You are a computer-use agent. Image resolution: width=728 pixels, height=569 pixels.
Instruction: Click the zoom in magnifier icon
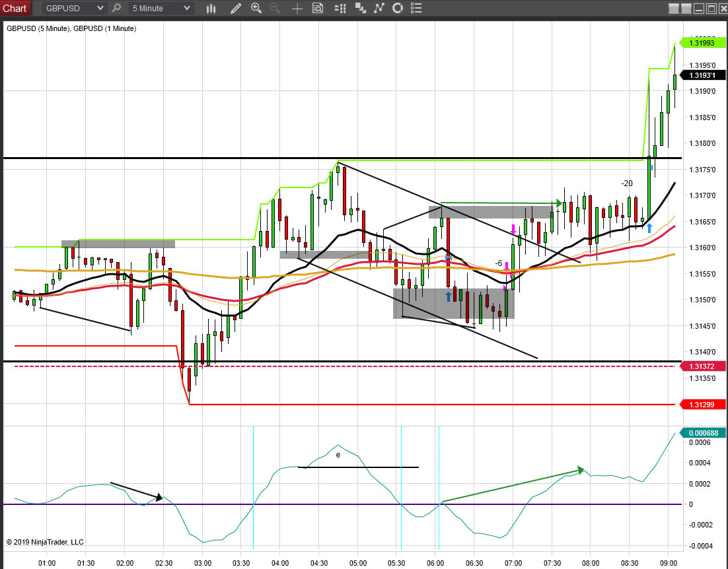[256, 8]
